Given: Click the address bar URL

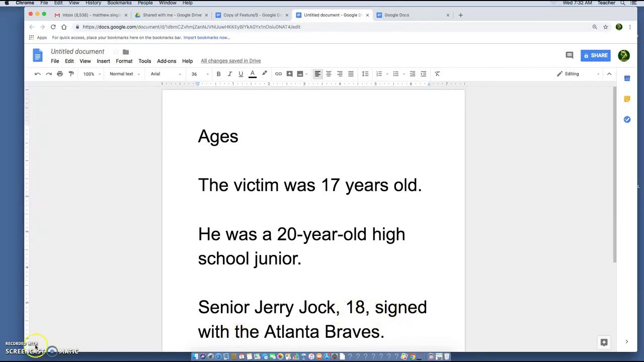Looking at the screenshot, I should pos(192,27).
